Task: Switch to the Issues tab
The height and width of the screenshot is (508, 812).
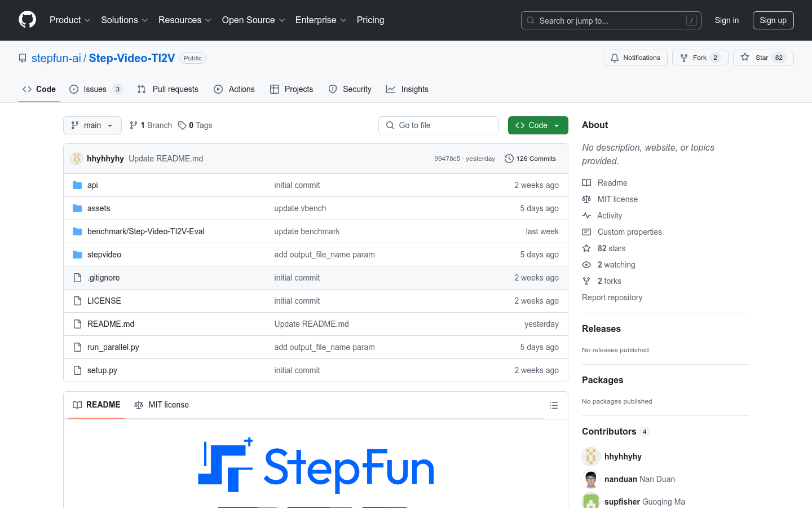Action: [95, 89]
